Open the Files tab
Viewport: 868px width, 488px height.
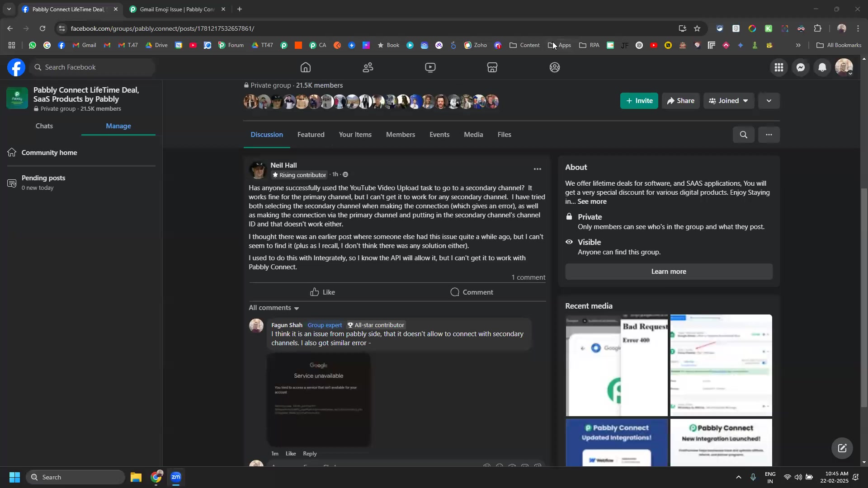(505, 135)
